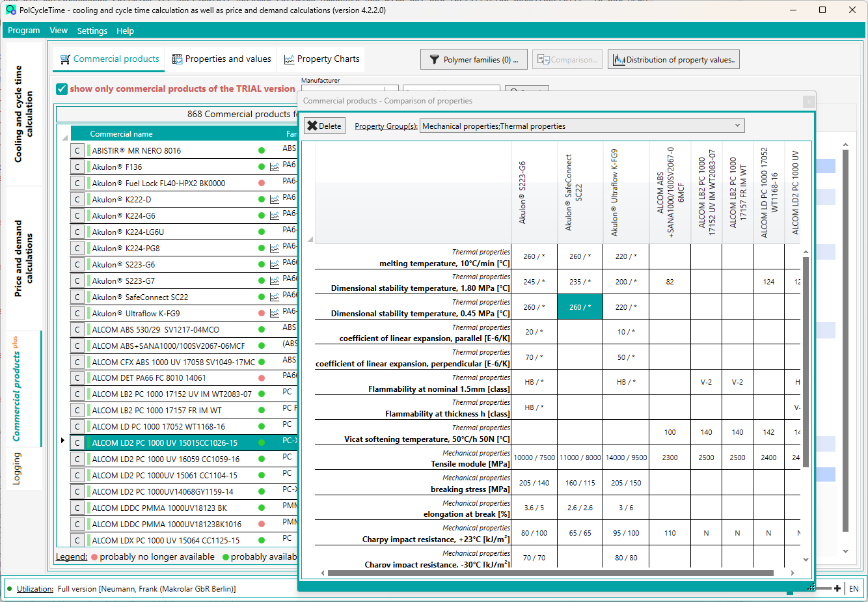The width and height of the screenshot is (868, 602).
Task: Open the Program menu
Action: (24, 31)
